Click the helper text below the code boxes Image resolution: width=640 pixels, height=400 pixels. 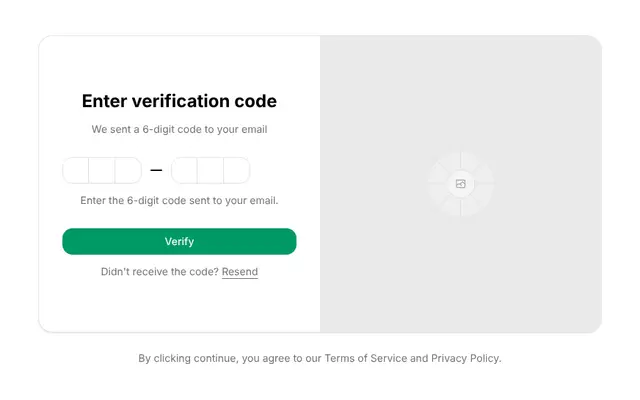[x=179, y=200]
